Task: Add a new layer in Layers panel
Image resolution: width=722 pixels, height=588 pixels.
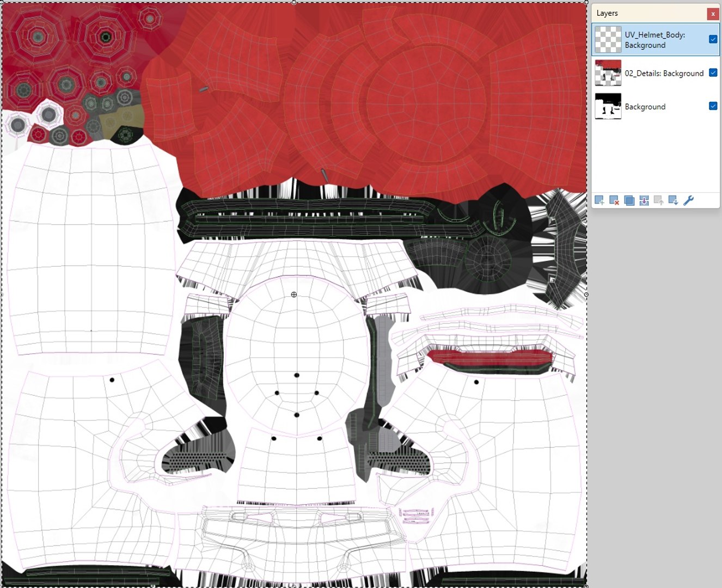Action: pos(599,200)
